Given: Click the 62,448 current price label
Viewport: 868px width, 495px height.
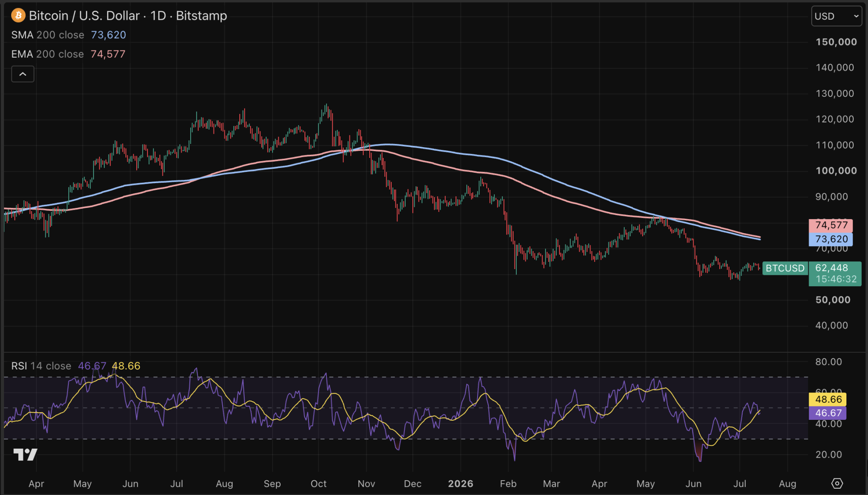Looking at the screenshot, I should tap(832, 268).
